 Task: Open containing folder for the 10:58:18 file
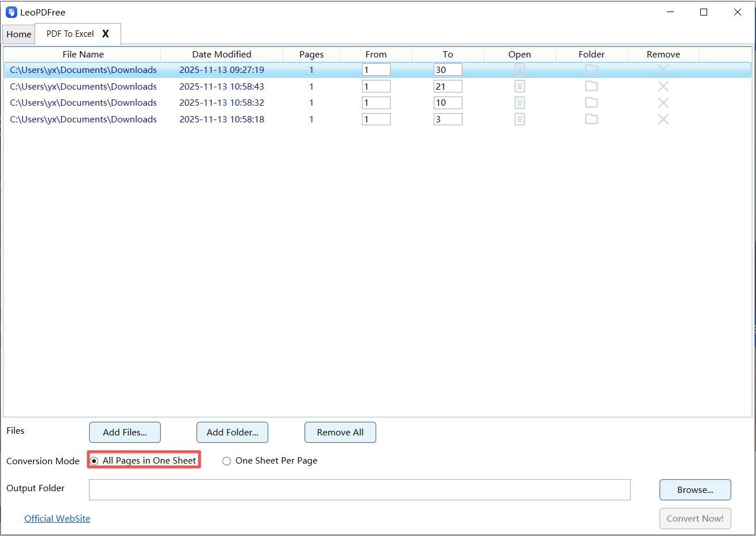(591, 119)
